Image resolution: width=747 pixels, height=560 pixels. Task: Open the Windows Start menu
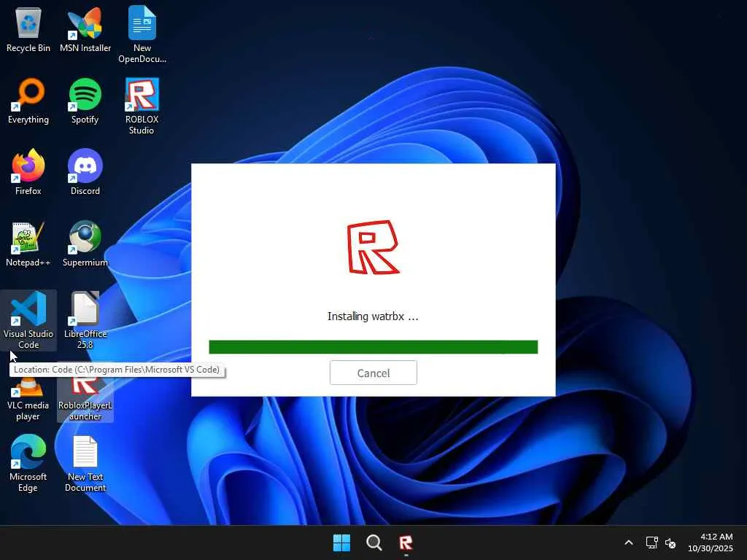(x=341, y=542)
